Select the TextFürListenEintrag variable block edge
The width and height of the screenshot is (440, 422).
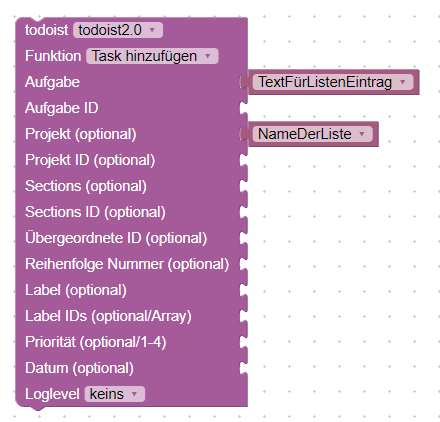416,82
